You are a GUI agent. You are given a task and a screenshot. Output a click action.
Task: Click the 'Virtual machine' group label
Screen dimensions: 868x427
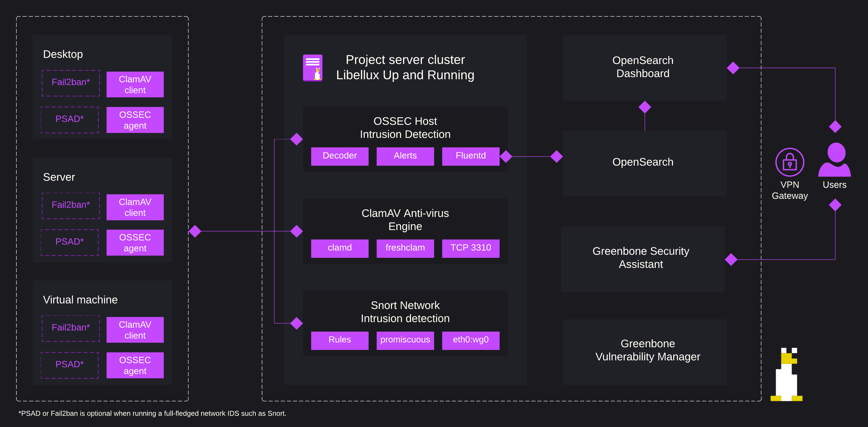[x=80, y=300]
